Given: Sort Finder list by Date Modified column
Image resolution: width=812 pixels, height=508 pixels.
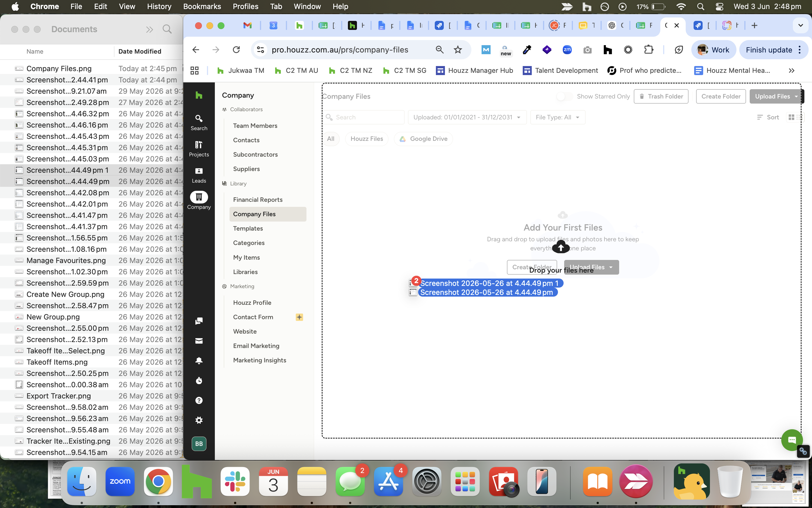Looking at the screenshot, I should (140, 51).
